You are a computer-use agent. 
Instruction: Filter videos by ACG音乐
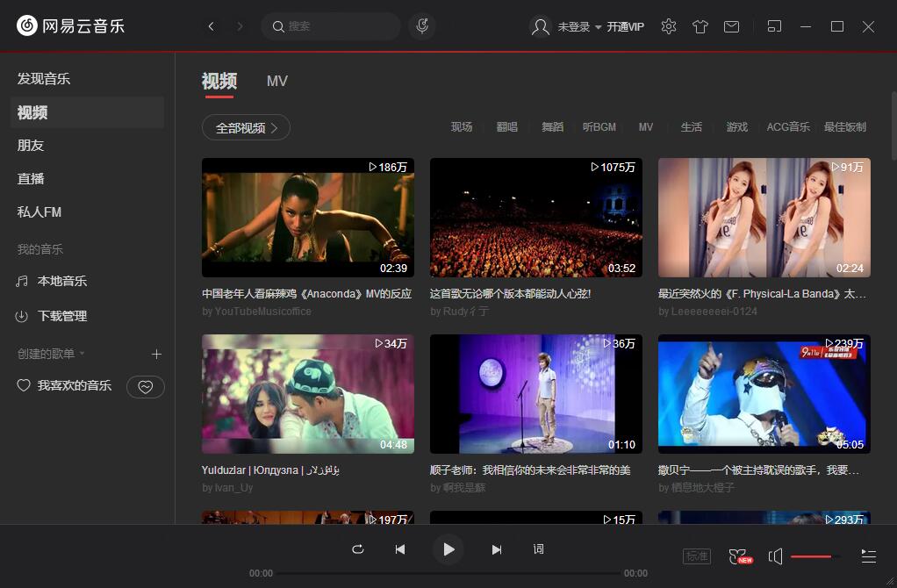pyautogui.click(x=788, y=127)
